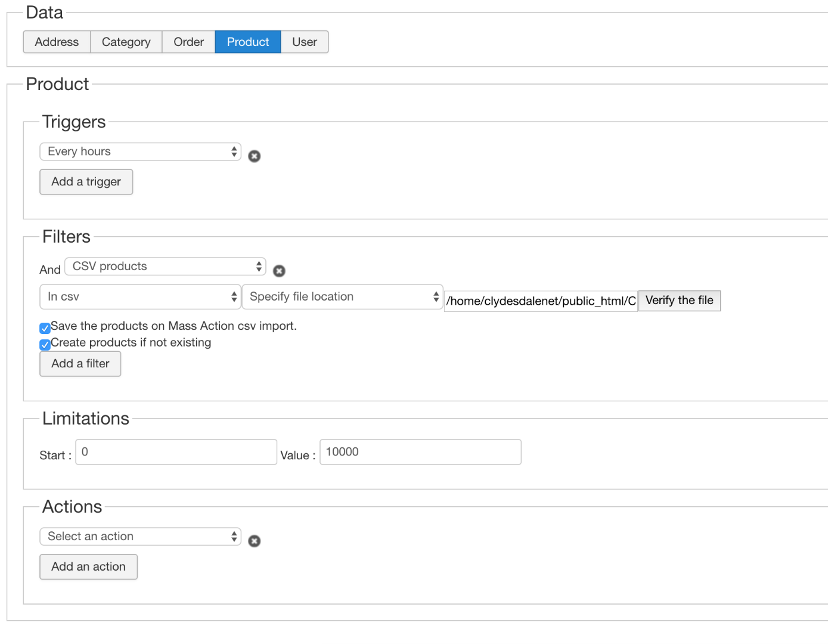Viewport: 828px width, 644px height.
Task: Click the Add a filter button
Action: tap(80, 364)
